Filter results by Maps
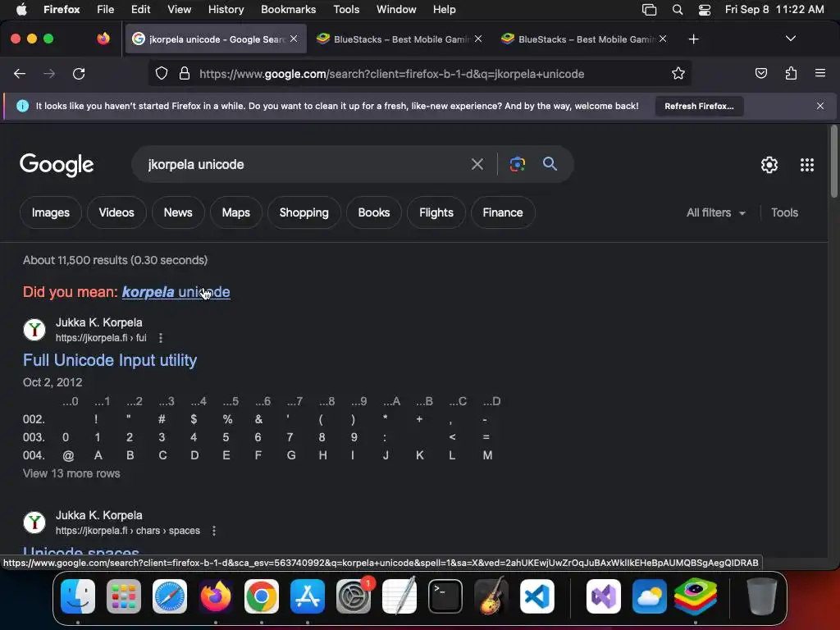Image resolution: width=840 pixels, height=630 pixels. 235,212
